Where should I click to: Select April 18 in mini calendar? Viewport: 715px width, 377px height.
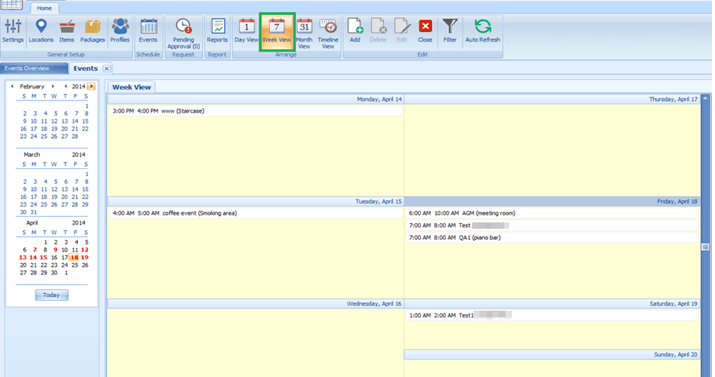point(74,258)
